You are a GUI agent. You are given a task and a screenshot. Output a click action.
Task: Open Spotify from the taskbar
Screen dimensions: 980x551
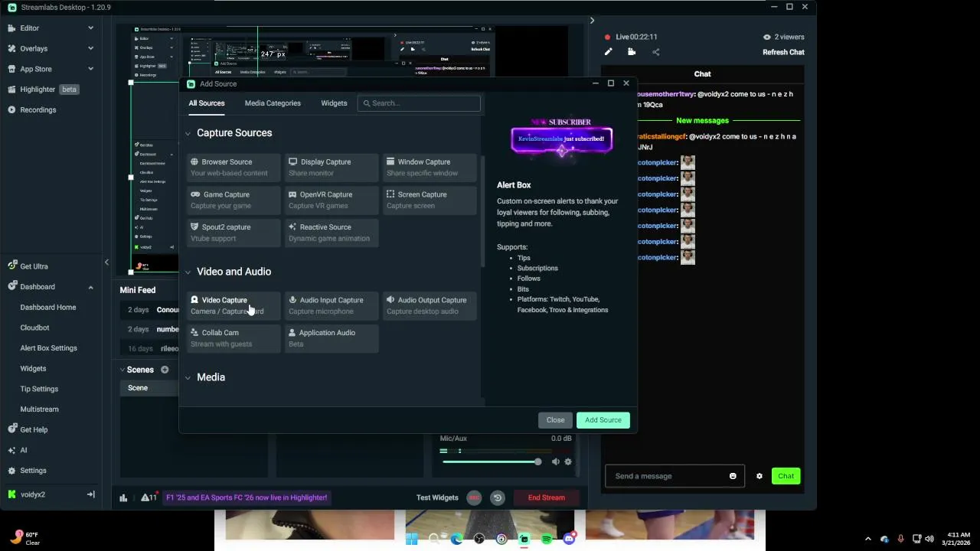click(x=547, y=539)
